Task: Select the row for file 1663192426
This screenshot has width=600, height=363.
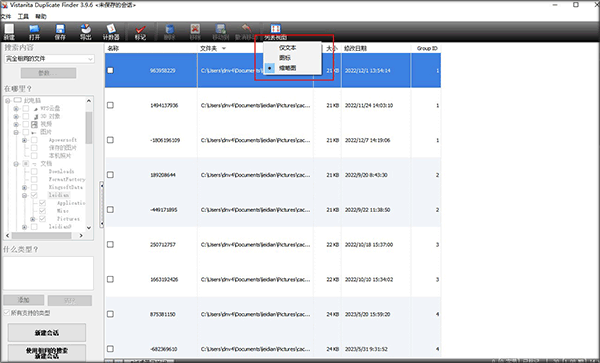Action: click(x=273, y=279)
